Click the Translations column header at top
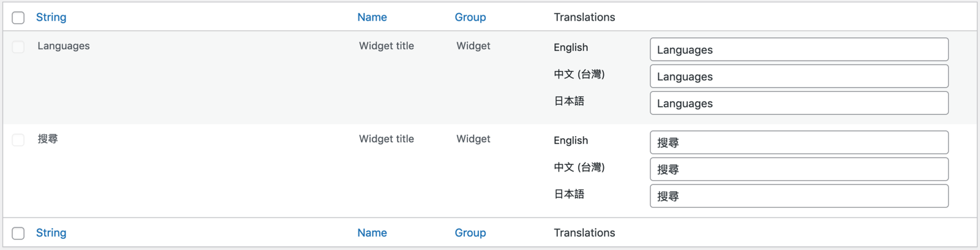This screenshot has width=980, height=250. pos(584,17)
